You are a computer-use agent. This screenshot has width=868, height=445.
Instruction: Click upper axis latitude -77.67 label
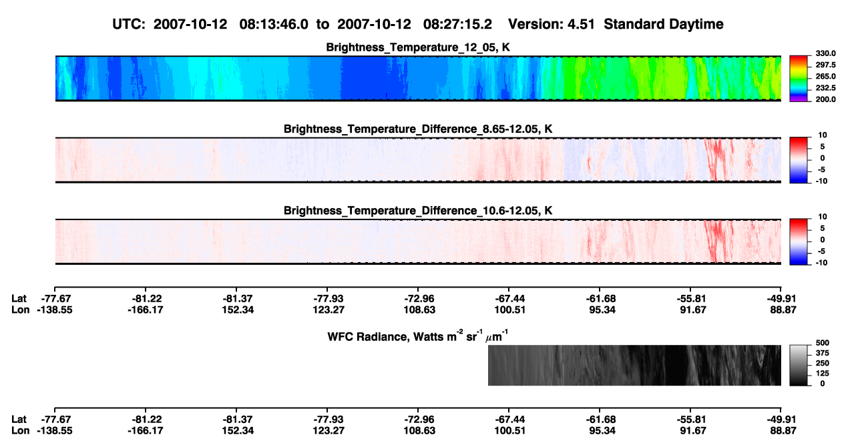coord(55,298)
